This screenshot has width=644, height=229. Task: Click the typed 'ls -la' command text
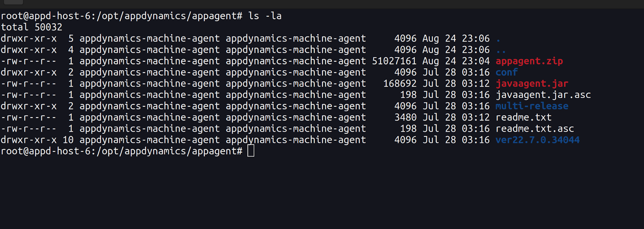(x=265, y=16)
